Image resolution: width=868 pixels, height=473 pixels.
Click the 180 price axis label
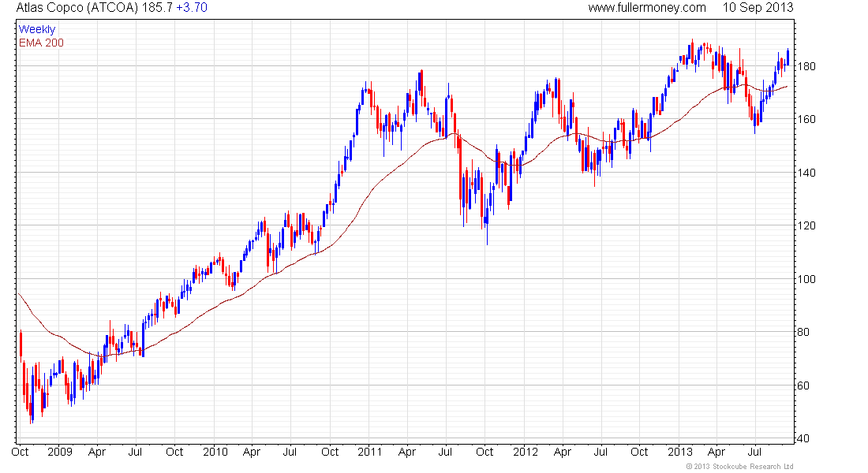806,66
